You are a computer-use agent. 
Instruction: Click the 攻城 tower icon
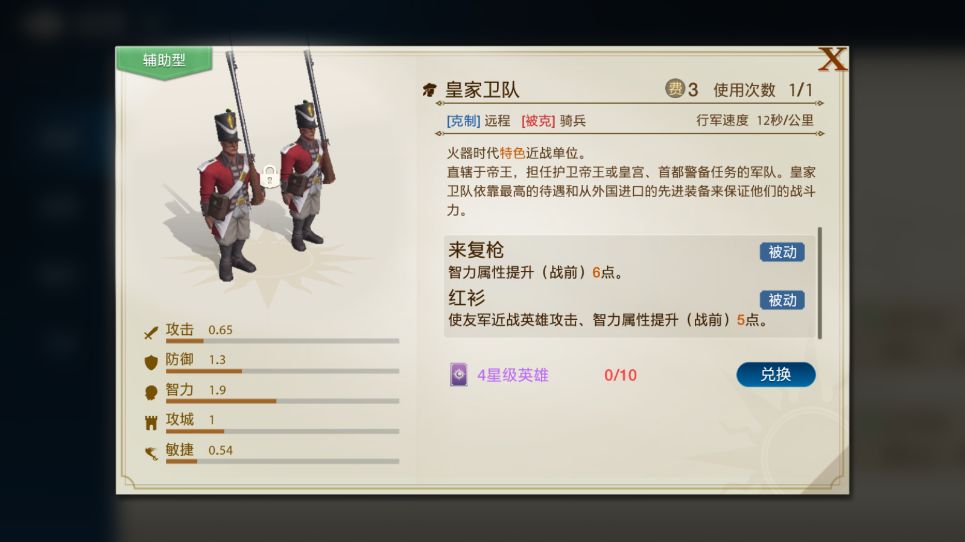151,421
